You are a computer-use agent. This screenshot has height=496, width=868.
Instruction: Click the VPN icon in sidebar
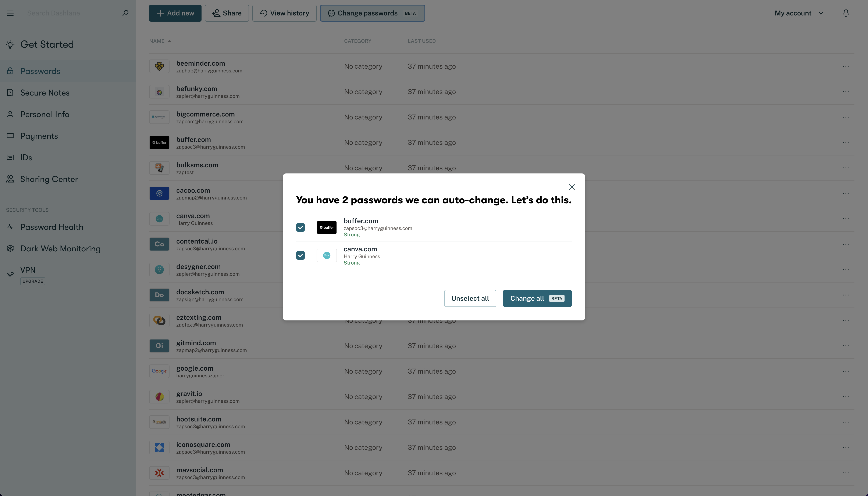(x=10, y=273)
